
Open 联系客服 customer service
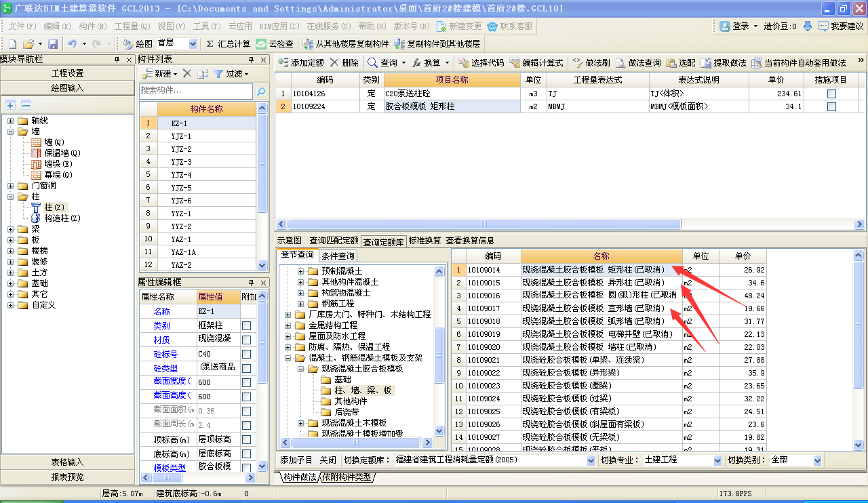click(510, 26)
